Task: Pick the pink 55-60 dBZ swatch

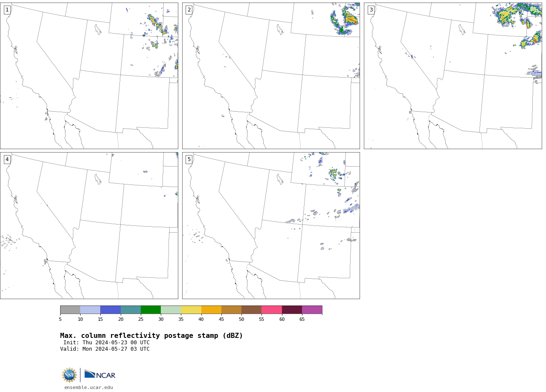Action: pos(272,310)
